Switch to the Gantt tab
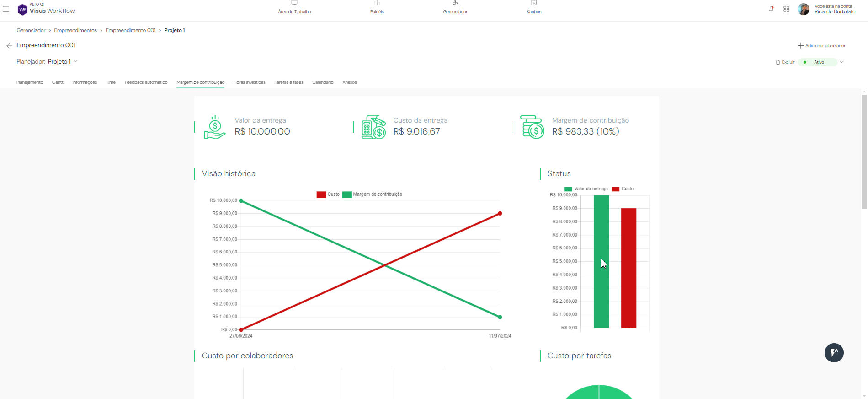Screen dimensions: 868x399 point(58,82)
